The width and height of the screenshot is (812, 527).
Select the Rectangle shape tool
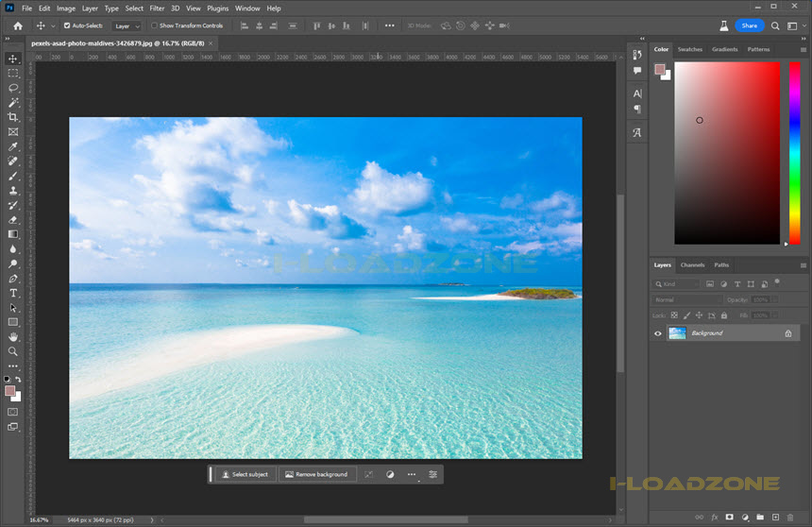pos(13,322)
